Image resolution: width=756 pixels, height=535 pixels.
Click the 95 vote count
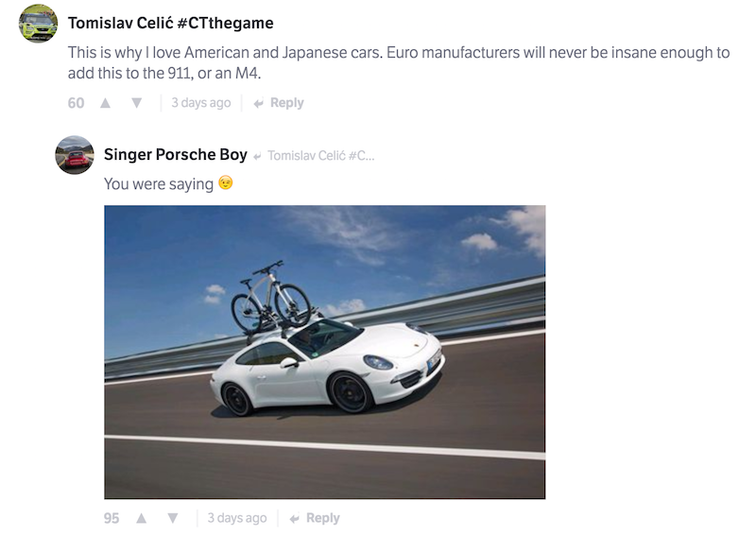coord(112,518)
